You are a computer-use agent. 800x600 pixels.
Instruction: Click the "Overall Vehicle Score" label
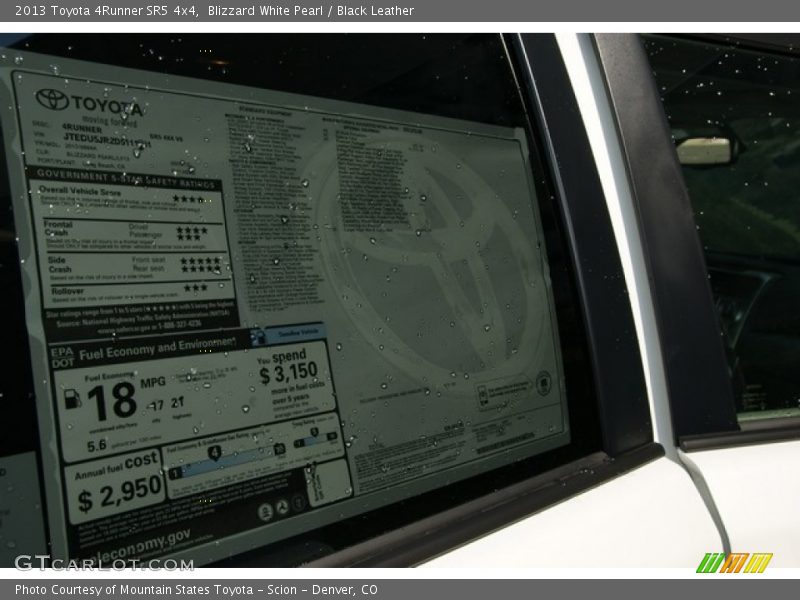80,191
